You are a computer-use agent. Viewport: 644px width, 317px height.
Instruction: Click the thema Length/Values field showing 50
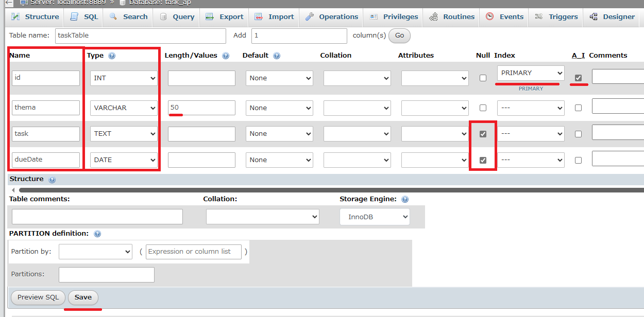pyautogui.click(x=201, y=108)
